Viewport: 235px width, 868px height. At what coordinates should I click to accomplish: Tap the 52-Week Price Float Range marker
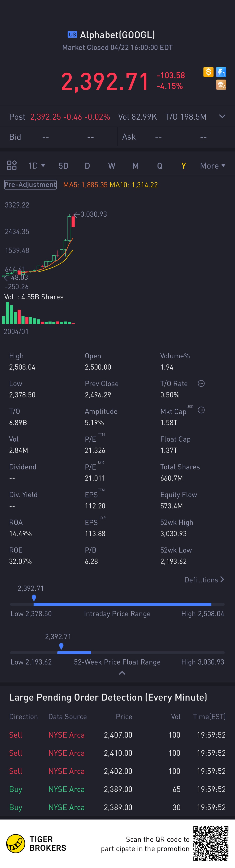point(61,646)
